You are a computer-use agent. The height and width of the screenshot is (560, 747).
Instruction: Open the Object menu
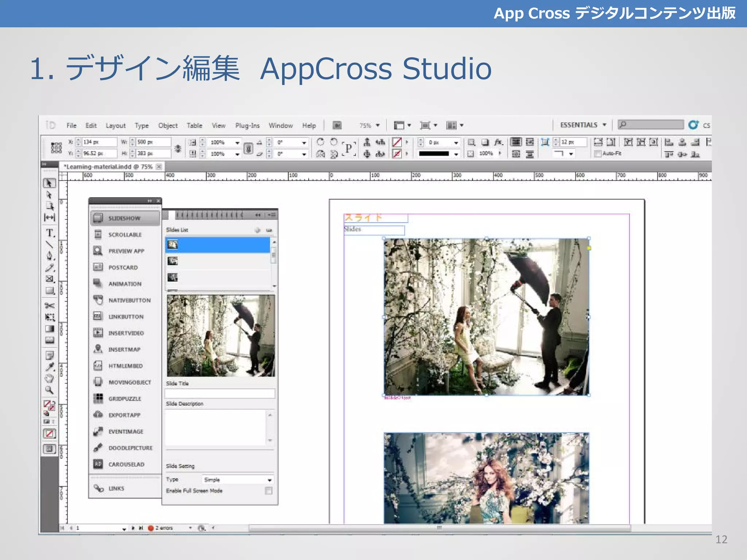pyautogui.click(x=168, y=125)
